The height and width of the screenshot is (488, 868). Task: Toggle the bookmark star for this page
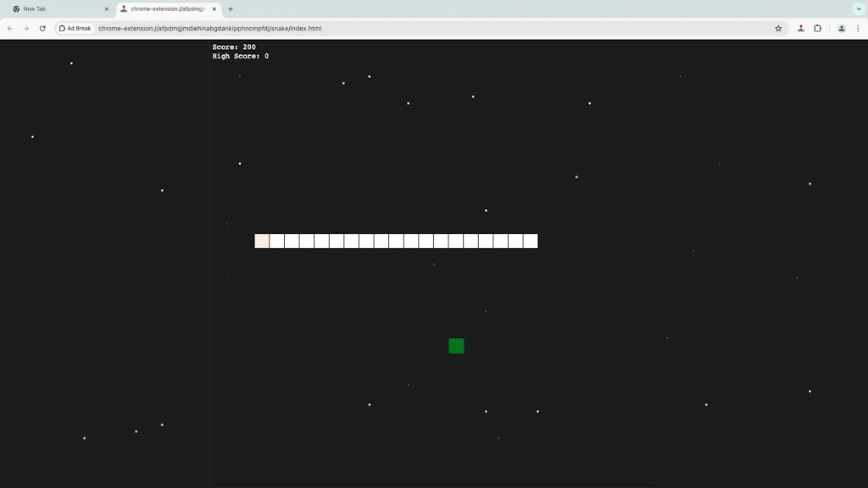point(778,28)
